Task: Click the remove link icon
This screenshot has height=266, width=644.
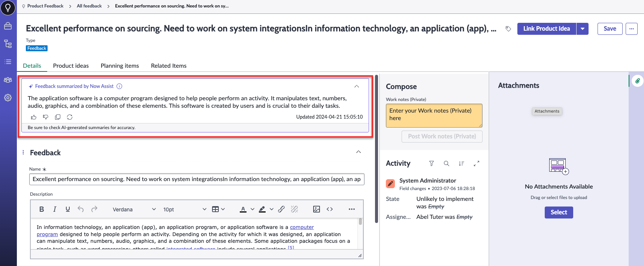Action: pos(294,209)
